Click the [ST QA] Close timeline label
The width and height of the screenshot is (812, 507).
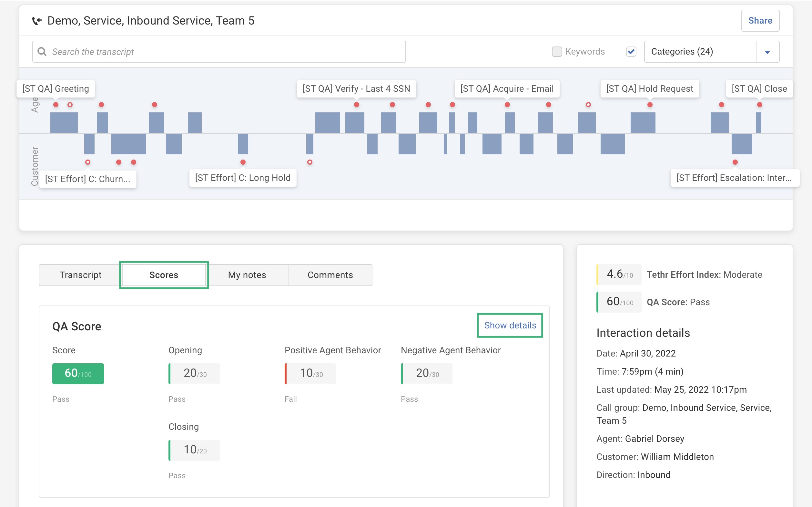click(759, 88)
